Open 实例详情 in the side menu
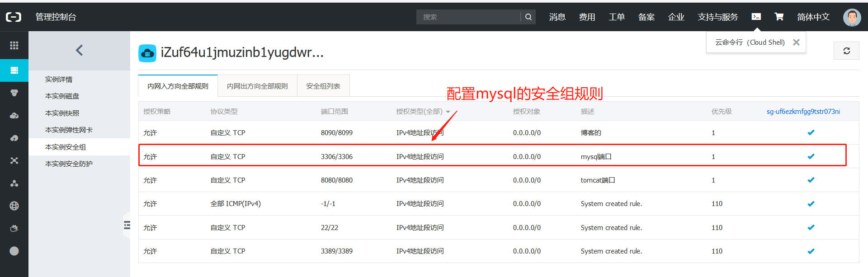Viewport: 868px width, 277px height. (x=59, y=79)
